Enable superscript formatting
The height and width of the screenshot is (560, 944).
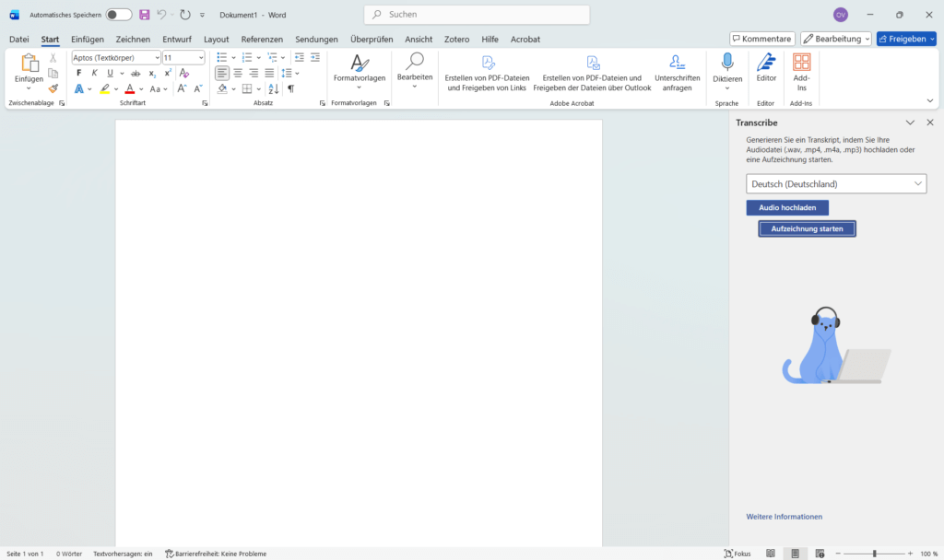coord(166,73)
